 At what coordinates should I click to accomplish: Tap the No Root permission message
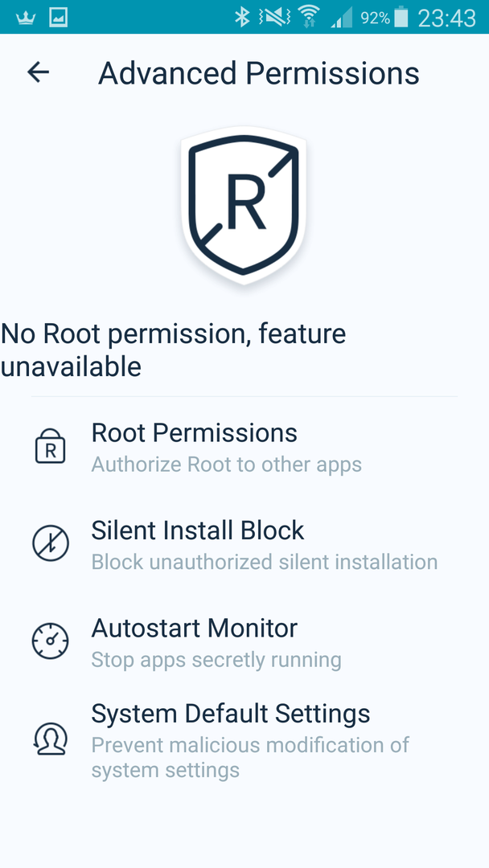(174, 350)
